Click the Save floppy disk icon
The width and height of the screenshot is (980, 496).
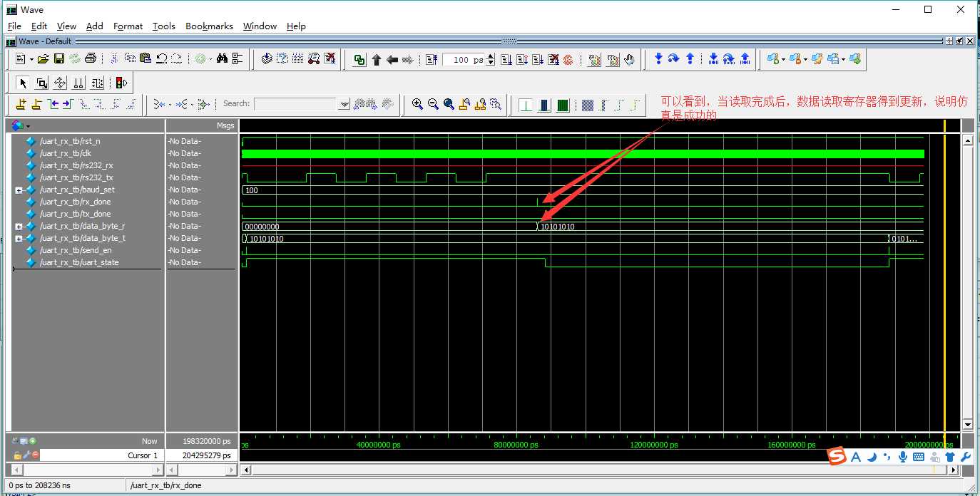coord(59,59)
